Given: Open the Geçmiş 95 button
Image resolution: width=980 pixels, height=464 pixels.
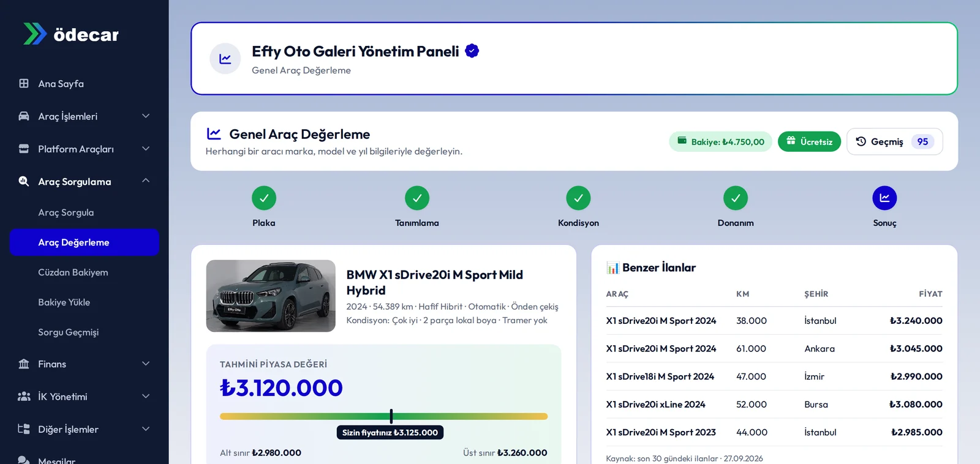Looking at the screenshot, I should (x=894, y=141).
